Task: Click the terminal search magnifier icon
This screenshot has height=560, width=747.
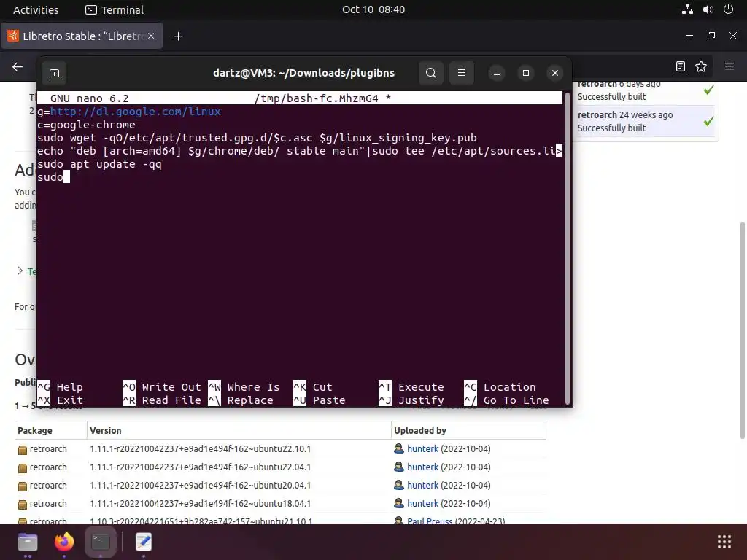Action: (430, 73)
